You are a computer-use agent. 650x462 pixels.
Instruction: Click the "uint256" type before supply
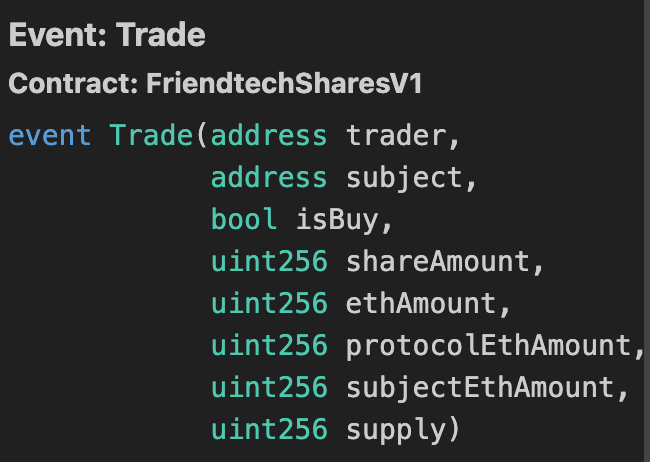pos(269,429)
